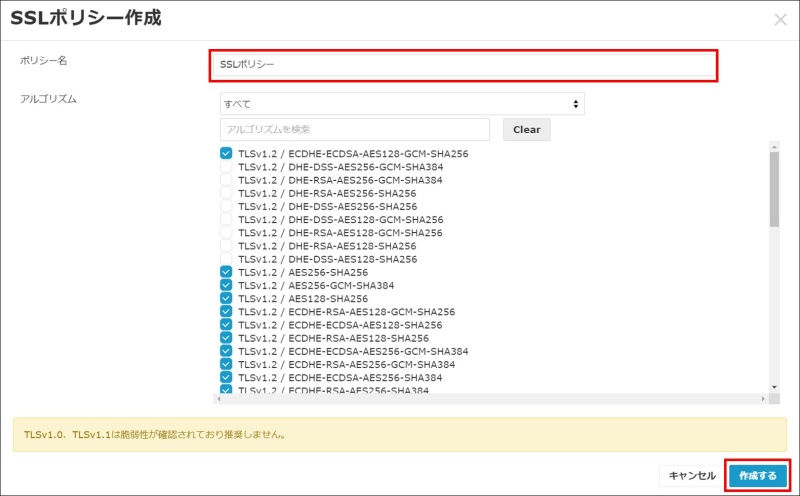Click the キャンセル button
Screen dimensions: 800x496
[x=691, y=476]
